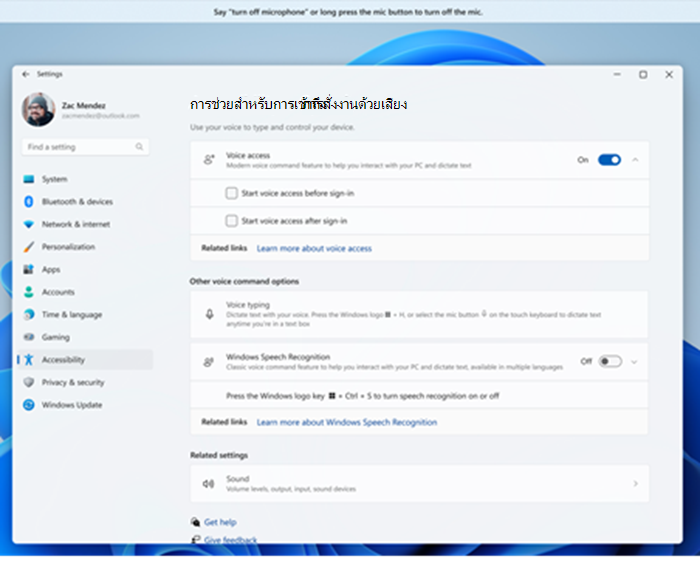Click the Apps label in sidebar
The width and height of the screenshot is (700, 562).
point(51,270)
